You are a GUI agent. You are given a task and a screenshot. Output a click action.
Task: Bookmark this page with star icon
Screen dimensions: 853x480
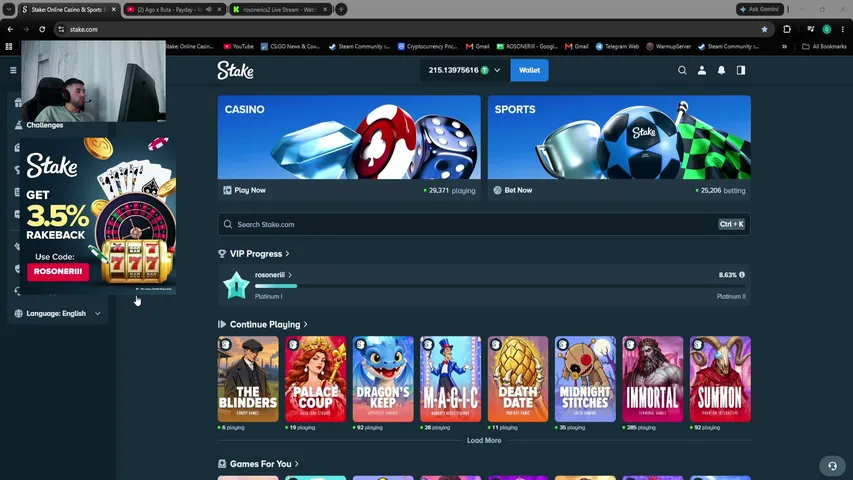click(764, 29)
